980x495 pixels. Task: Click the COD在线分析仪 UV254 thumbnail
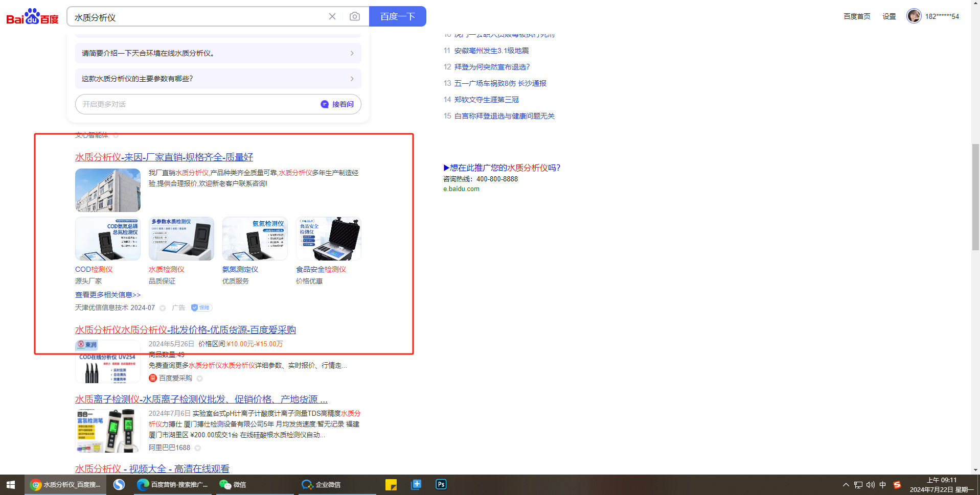pos(108,362)
